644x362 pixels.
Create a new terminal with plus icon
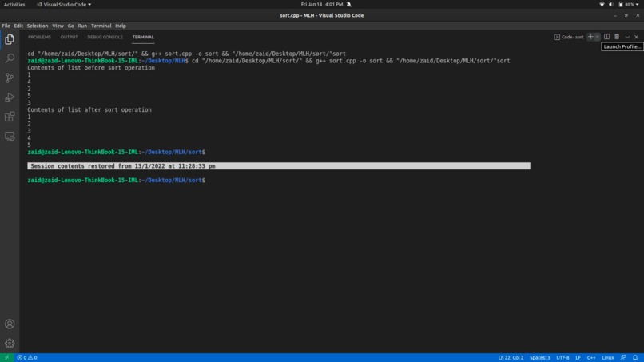pos(590,37)
